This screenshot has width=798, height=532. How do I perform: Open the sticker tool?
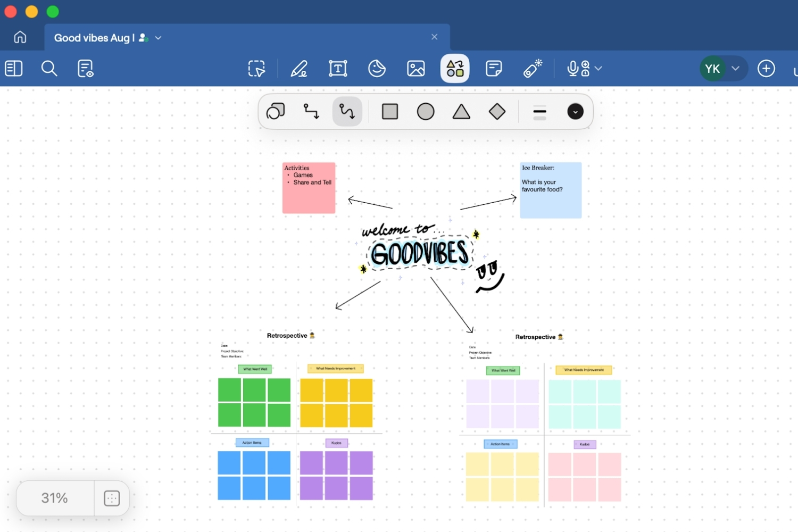377,69
